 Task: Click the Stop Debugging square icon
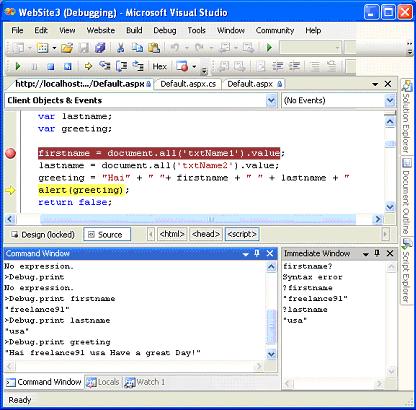(51, 67)
